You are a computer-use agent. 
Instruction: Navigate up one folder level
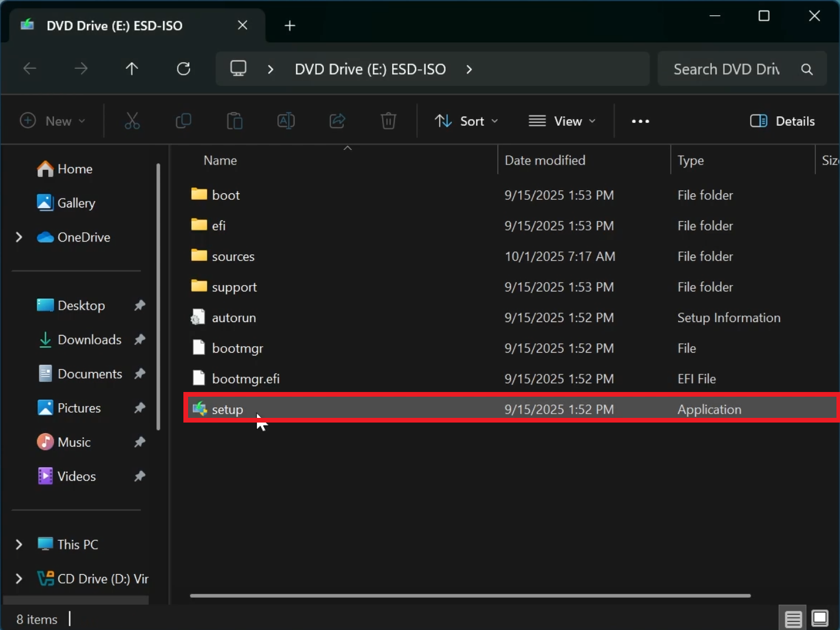pos(132,69)
